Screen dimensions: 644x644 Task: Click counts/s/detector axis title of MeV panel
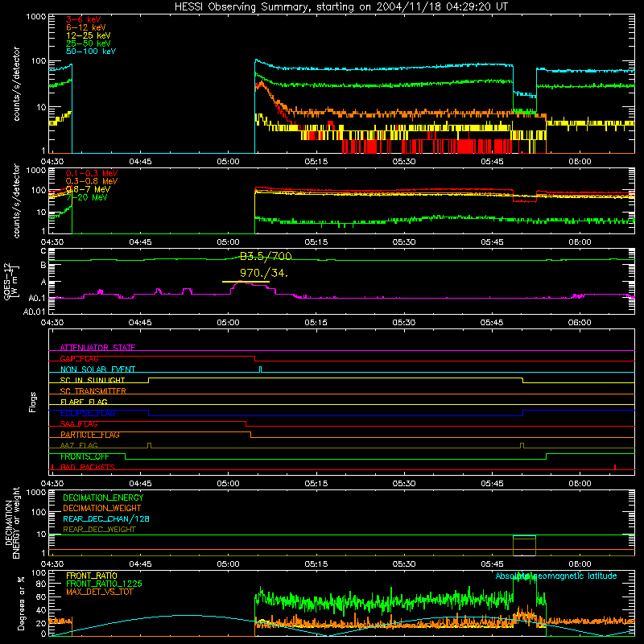16,201
